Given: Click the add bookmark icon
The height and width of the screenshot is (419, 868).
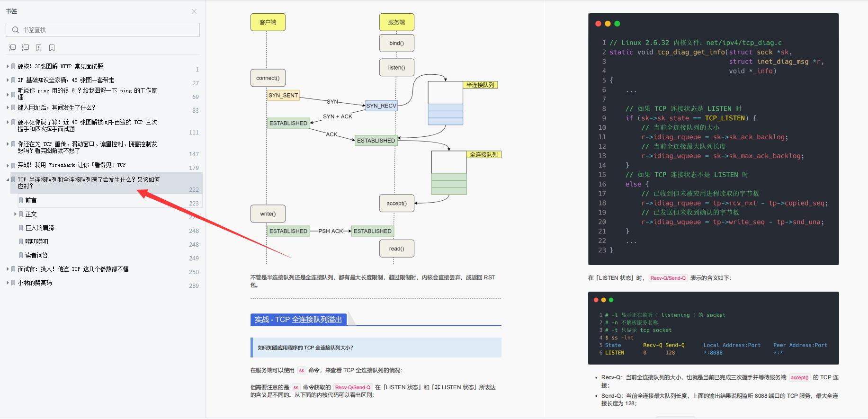Looking at the screenshot, I should 39,48.
